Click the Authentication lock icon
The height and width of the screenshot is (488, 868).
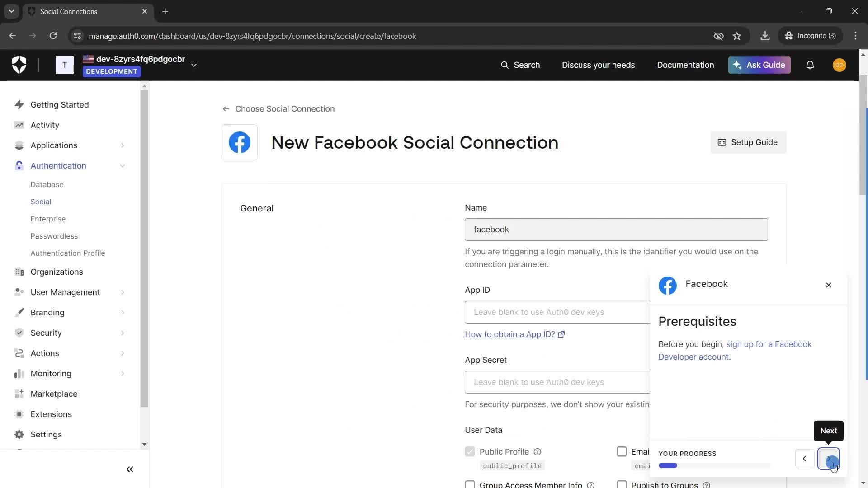tap(19, 166)
